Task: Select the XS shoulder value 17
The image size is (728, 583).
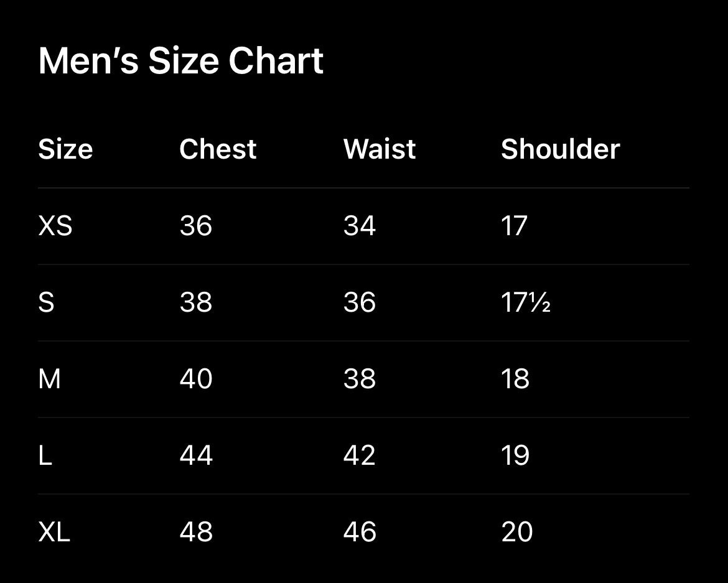Action: click(x=514, y=226)
